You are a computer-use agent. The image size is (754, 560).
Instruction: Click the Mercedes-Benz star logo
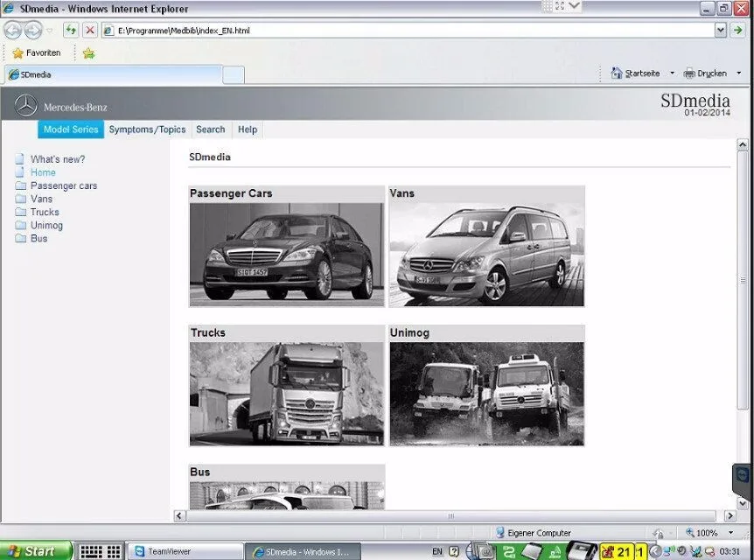[25, 106]
